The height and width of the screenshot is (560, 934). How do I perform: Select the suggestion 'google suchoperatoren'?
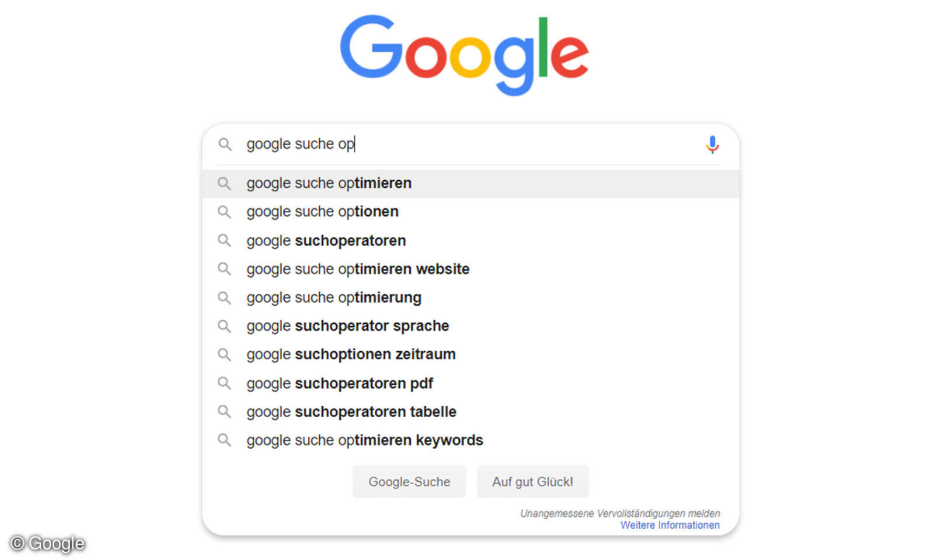pyautogui.click(x=325, y=240)
